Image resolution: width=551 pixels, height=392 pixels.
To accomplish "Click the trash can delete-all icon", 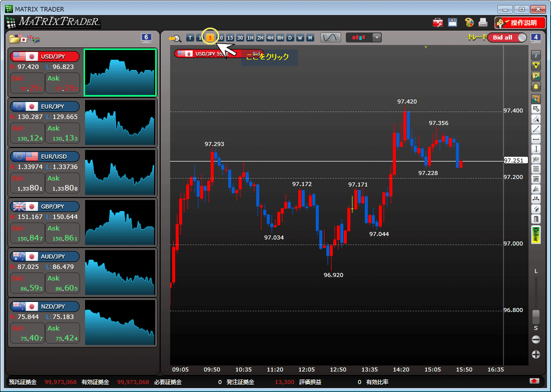I will (536, 219).
